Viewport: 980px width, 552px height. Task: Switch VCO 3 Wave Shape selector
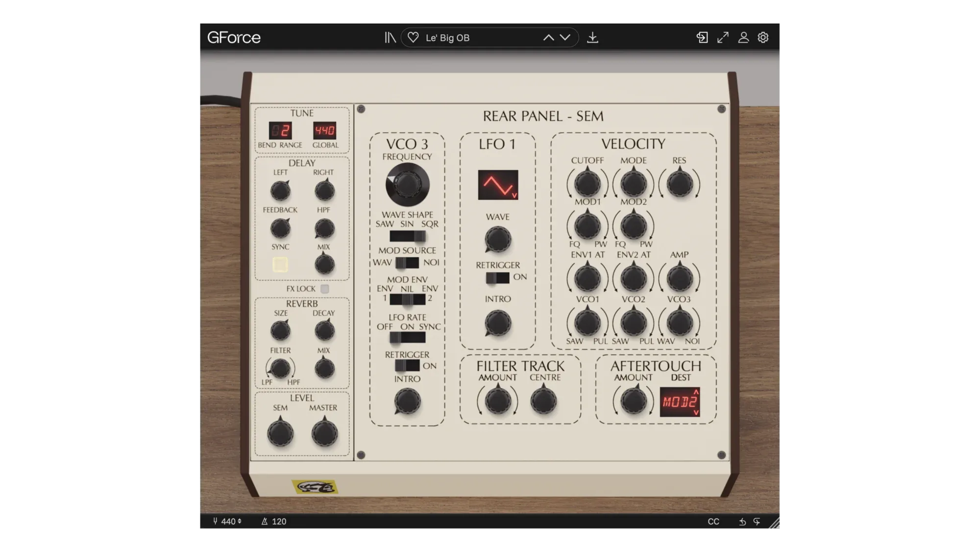tap(407, 236)
